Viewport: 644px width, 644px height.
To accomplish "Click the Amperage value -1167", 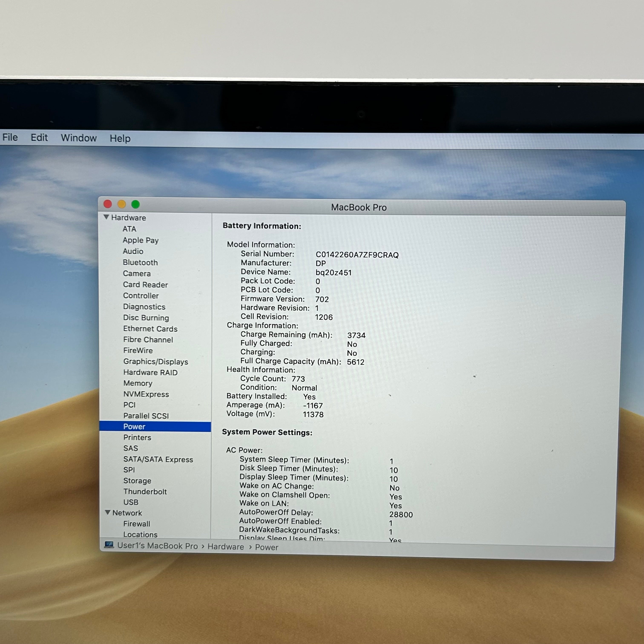I will (313, 406).
